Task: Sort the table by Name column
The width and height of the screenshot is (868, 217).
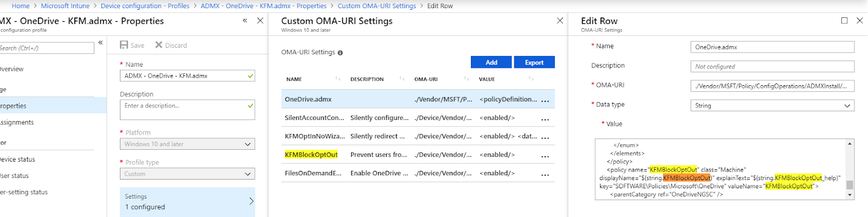Action: [338, 79]
